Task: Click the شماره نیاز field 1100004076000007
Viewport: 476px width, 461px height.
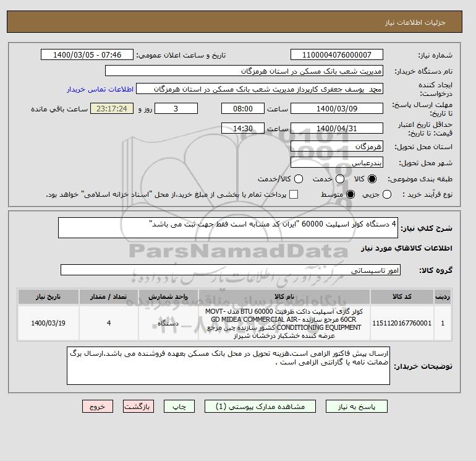Action: pyautogui.click(x=337, y=55)
